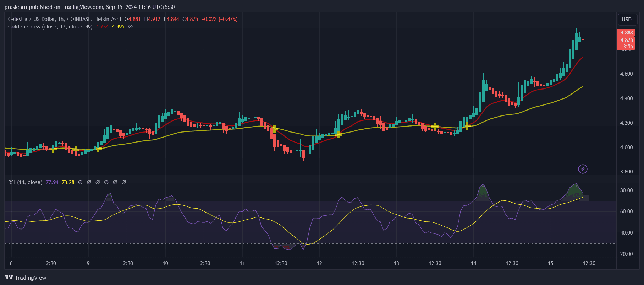Click the countdown timer 13:56
This screenshot has height=285, width=644.
coord(627,47)
